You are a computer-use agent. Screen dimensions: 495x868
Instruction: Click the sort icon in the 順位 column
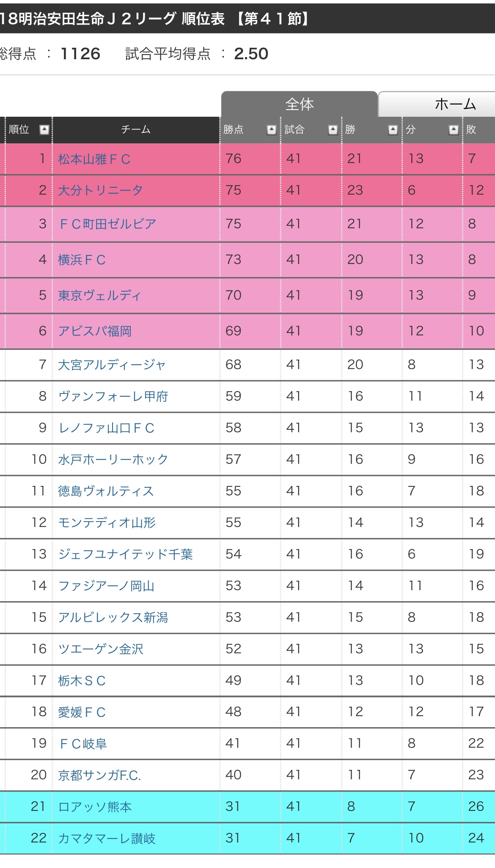coord(44,130)
